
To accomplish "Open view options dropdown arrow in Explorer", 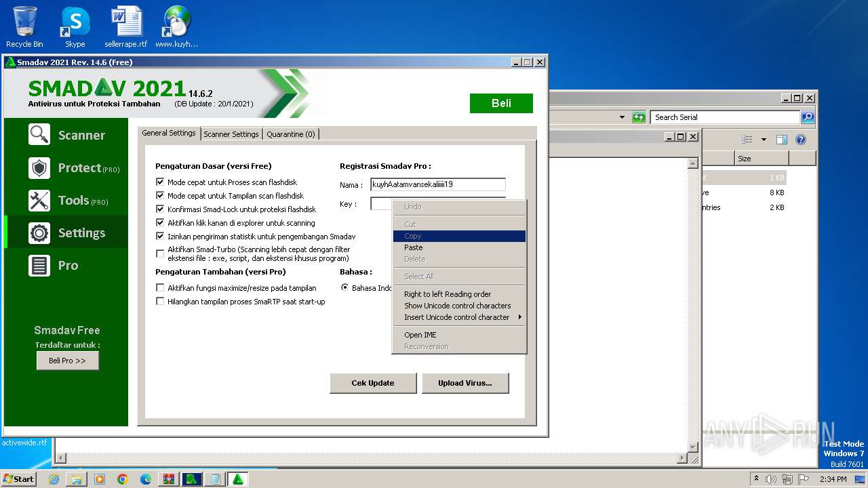I will (x=764, y=140).
